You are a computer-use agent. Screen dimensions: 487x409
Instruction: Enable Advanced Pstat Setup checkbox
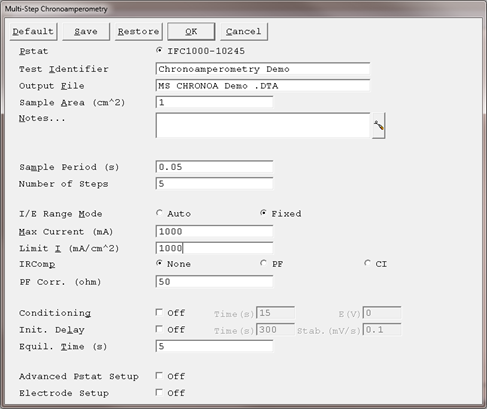click(159, 376)
